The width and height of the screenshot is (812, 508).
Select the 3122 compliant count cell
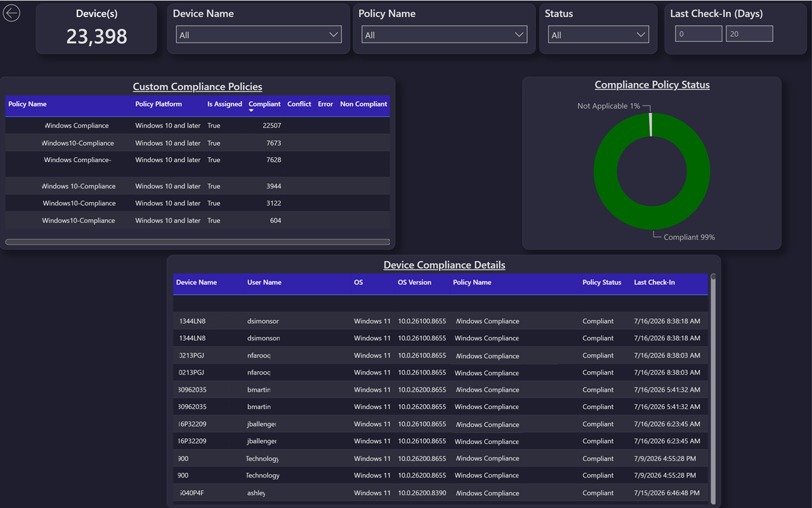click(274, 203)
